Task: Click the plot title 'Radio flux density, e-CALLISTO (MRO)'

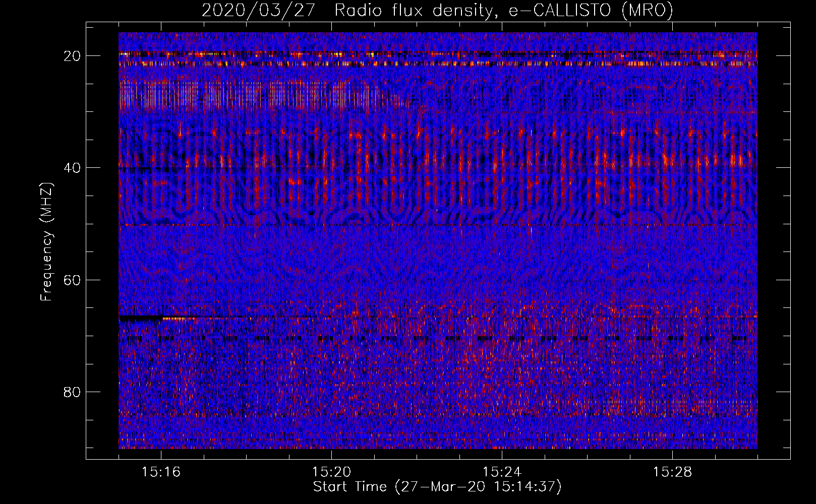Action: coord(504,10)
